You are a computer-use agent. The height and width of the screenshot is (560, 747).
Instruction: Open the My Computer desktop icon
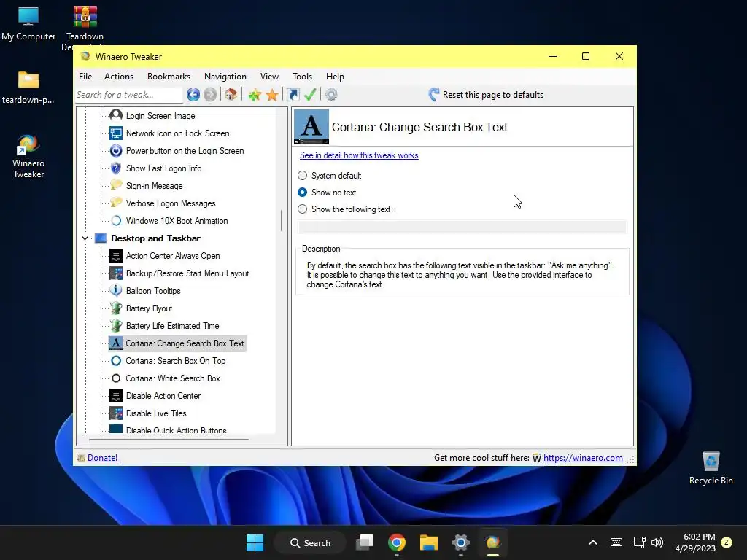click(28, 24)
